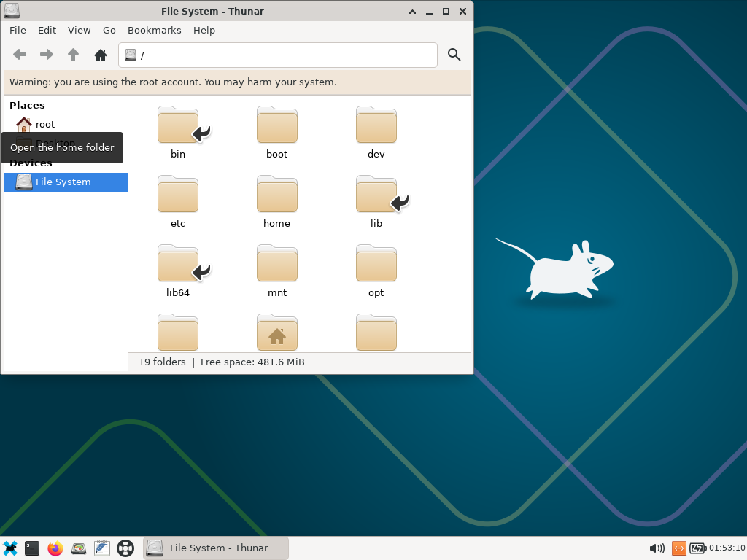Click File System - Thunar taskbar button
The image size is (747, 560).
(216, 548)
